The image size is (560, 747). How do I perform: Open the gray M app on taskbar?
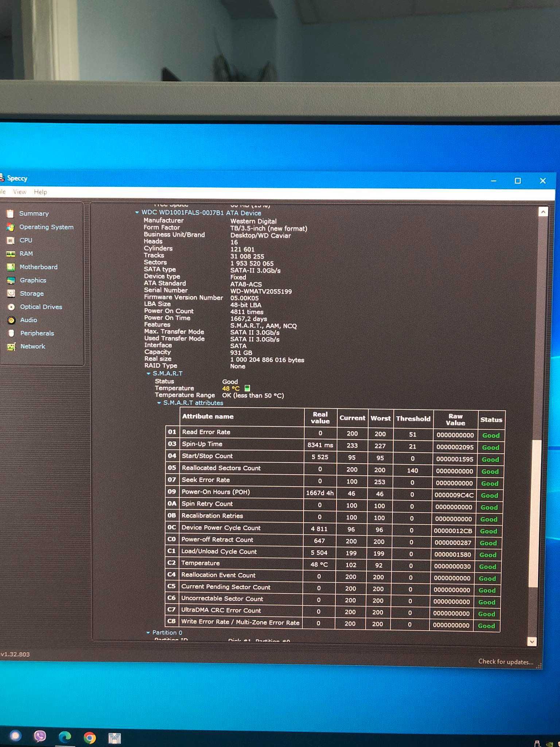tap(114, 739)
